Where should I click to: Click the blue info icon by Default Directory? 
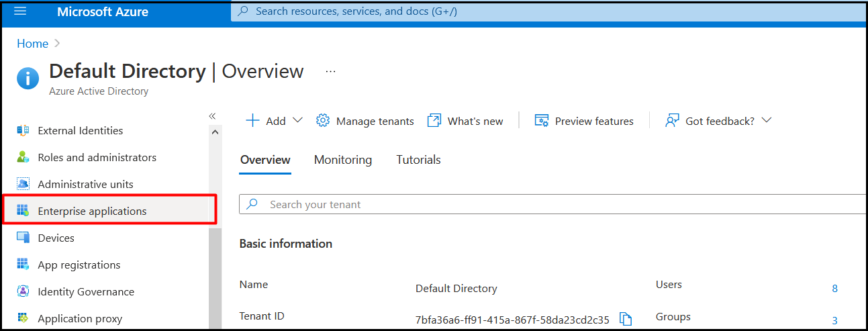pos(28,79)
